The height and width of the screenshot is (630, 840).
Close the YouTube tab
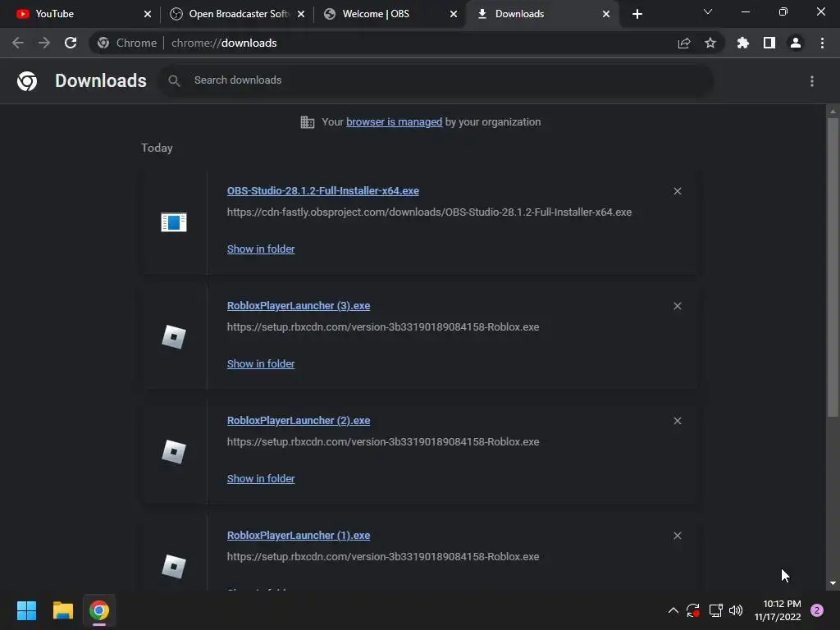(x=148, y=14)
